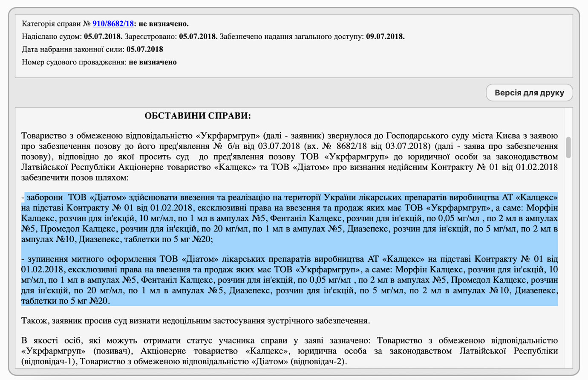Click the "Дата набрання законної сили" date value
The image size is (588, 380).
pyautogui.click(x=145, y=49)
